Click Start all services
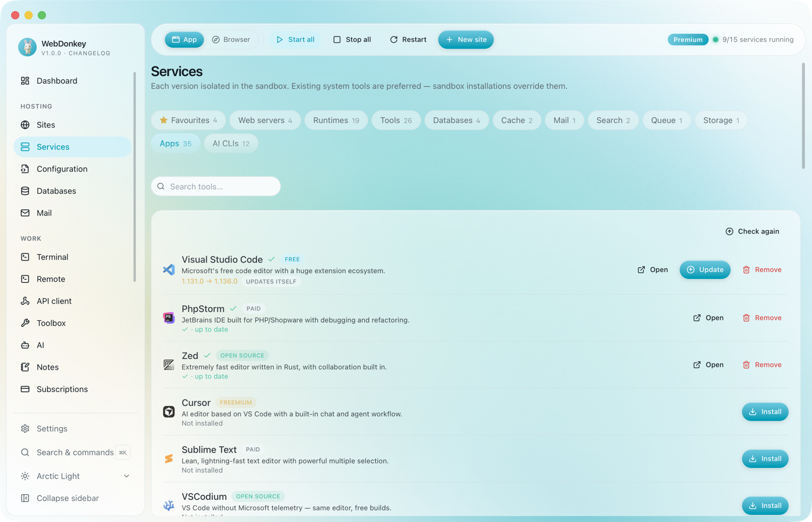812x522 pixels. [295, 39]
